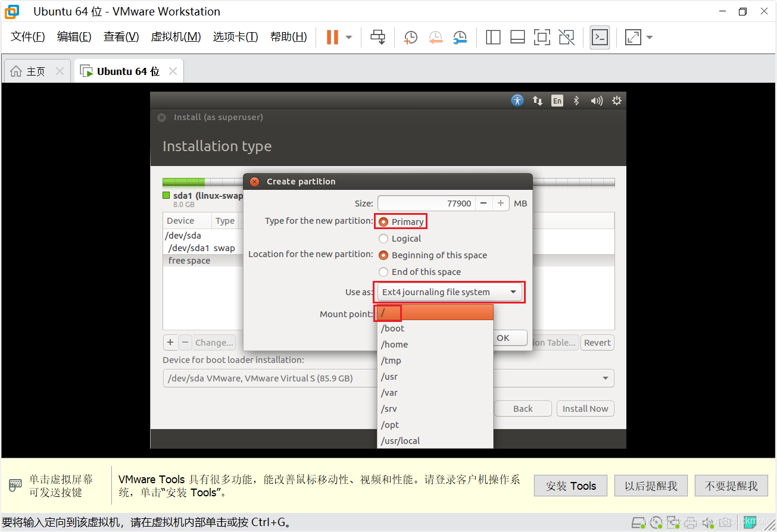Enter full screen mode icon
The image size is (777, 532).
tap(542, 37)
